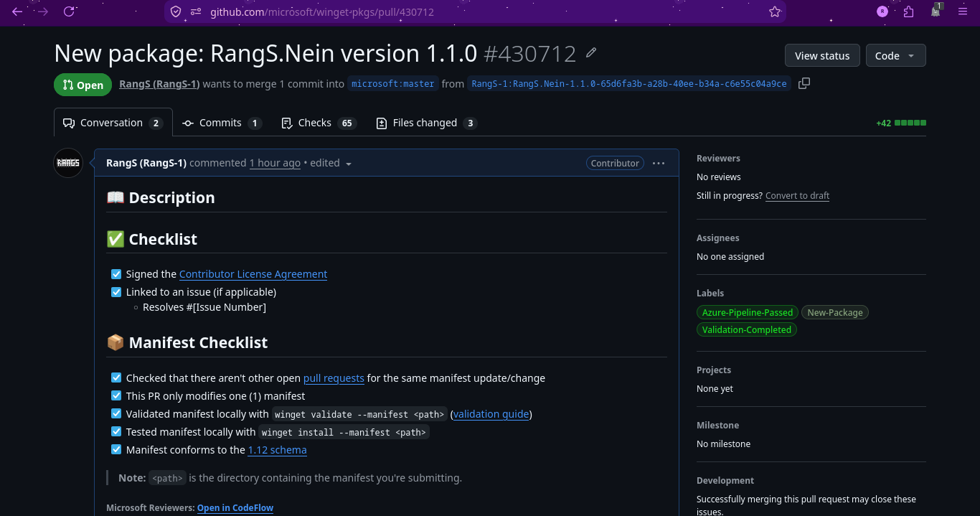Select the Validation-Completed label
Image resolution: width=980 pixels, height=516 pixels.
tap(746, 329)
